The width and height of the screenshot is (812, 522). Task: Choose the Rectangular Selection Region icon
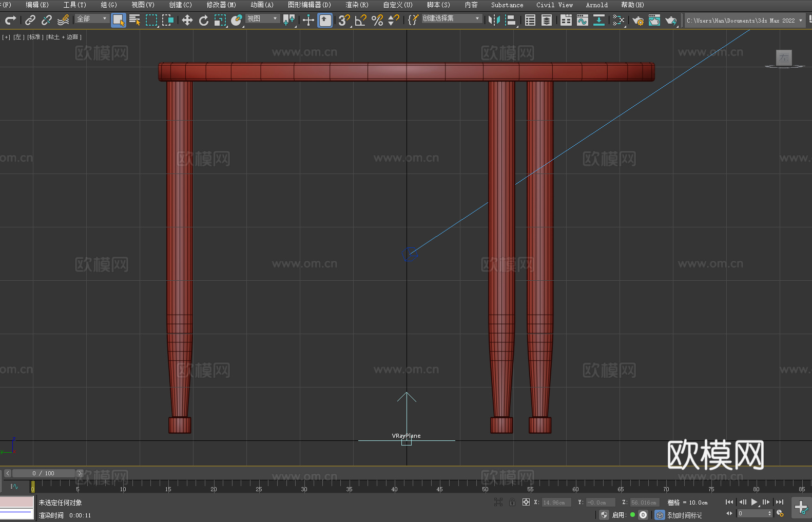pyautogui.click(x=151, y=20)
